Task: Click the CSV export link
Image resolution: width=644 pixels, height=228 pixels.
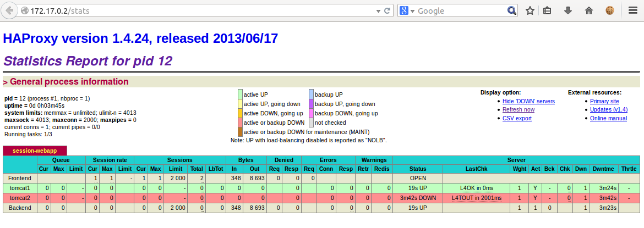Action: click(517, 118)
